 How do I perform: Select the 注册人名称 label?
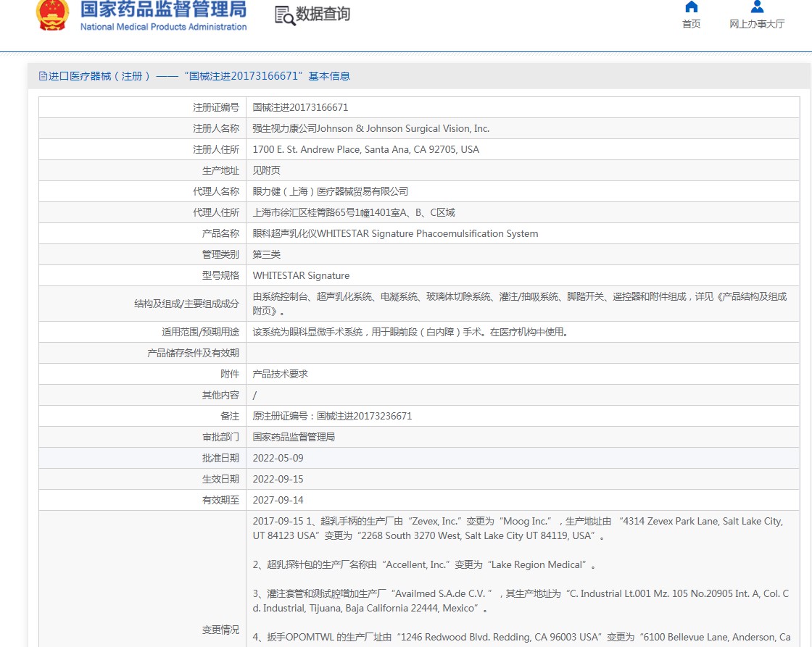(x=216, y=128)
